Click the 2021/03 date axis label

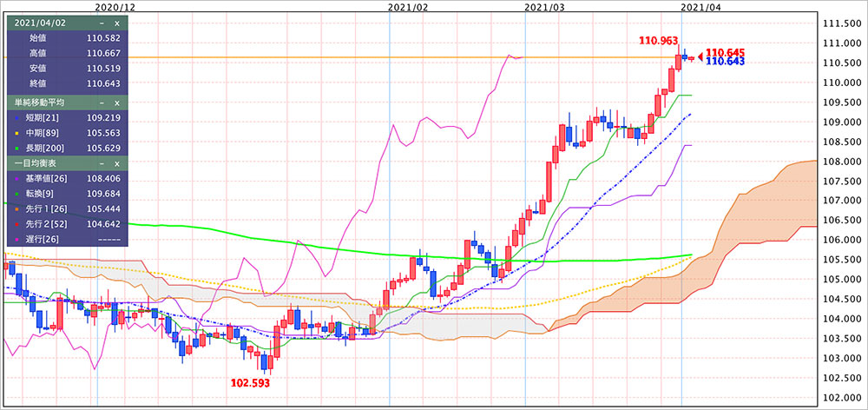[545, 6]
